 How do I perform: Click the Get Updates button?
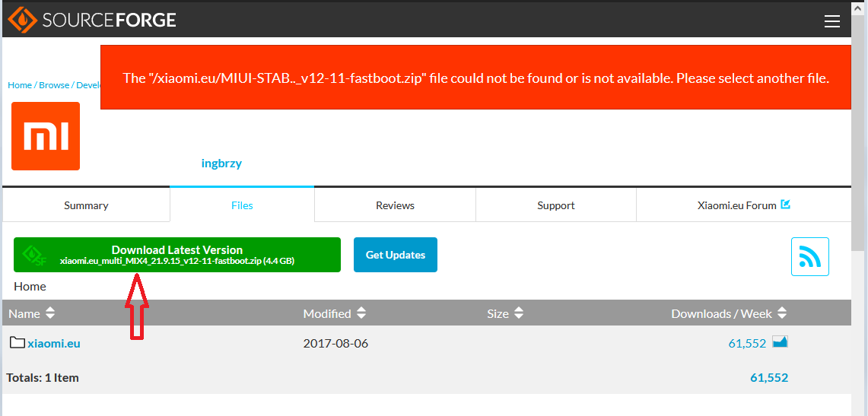click(x=396, y=255)
